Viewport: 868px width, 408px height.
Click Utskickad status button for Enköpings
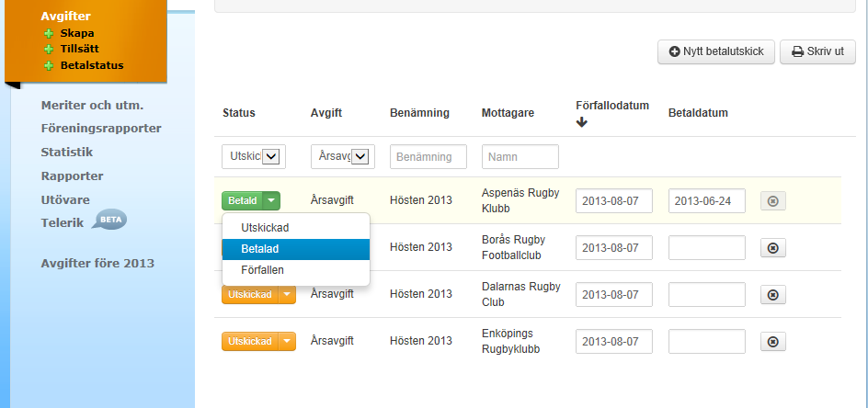coord(250,342)
